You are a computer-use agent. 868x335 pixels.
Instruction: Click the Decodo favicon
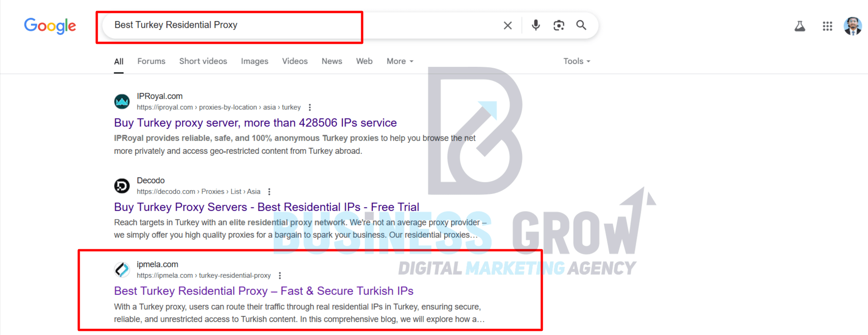point(122,186)
